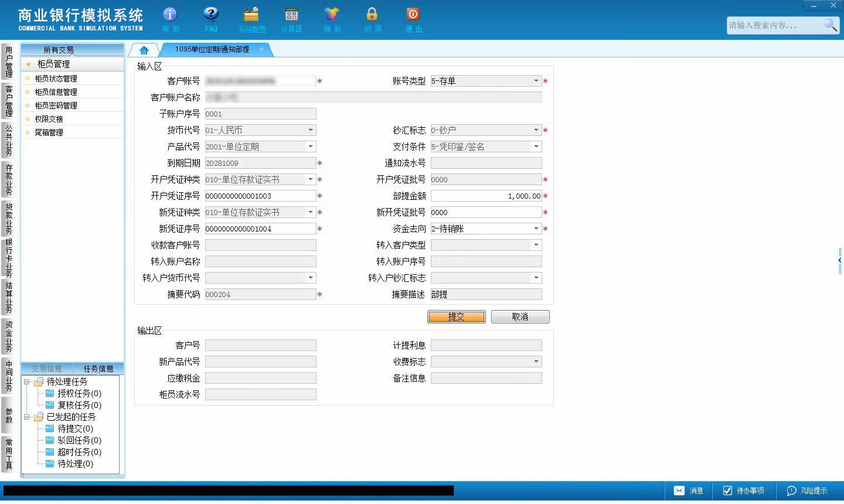Select 复核任务(0) tree item

(x=79, y=405)
